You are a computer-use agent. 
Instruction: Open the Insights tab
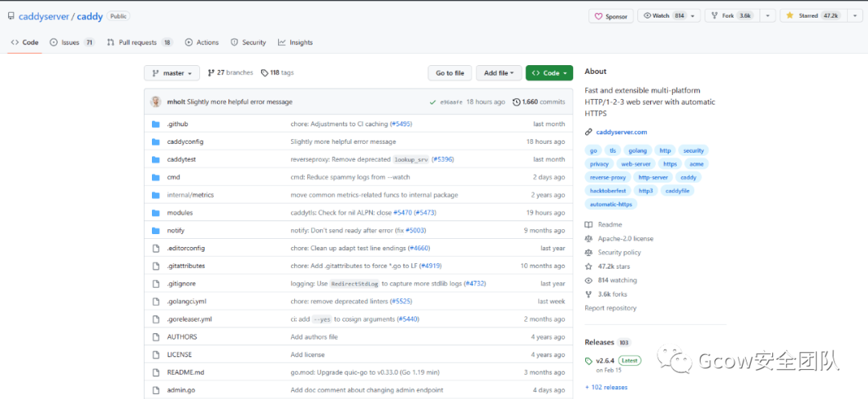(296, 43)
